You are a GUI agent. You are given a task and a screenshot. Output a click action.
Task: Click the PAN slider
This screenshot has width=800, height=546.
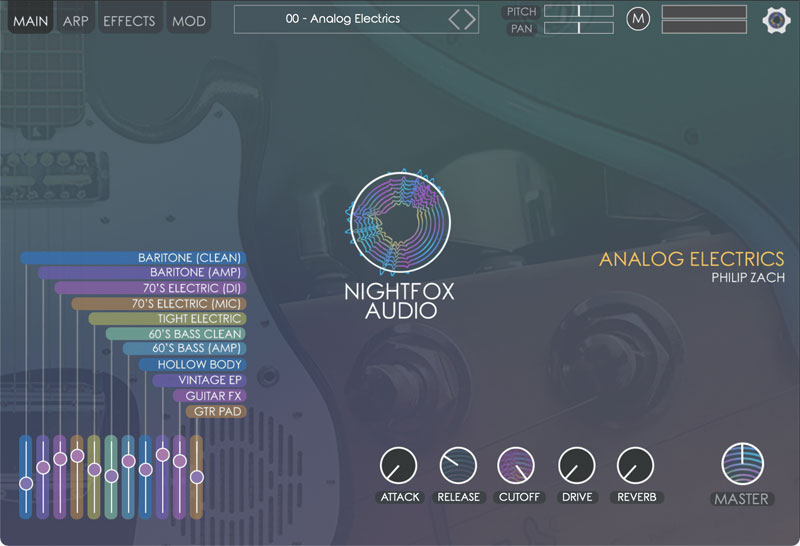[578, 28]
